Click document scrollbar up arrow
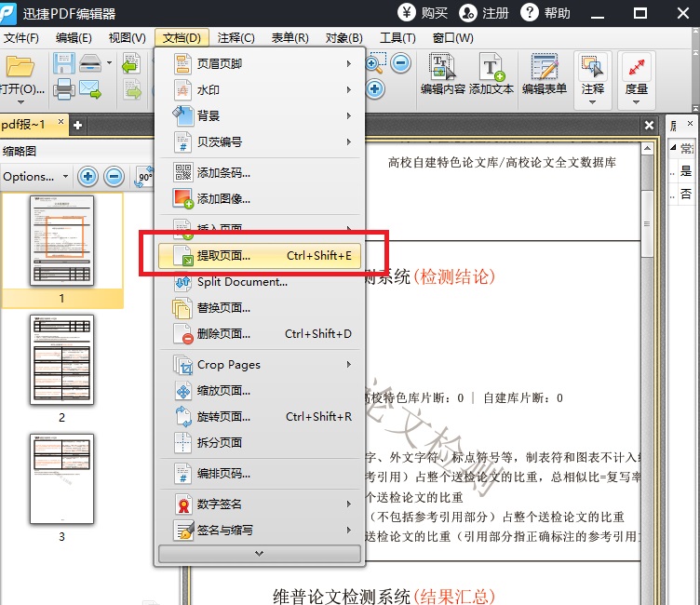This screenshot has width=700, height=605. pos(647,148)
